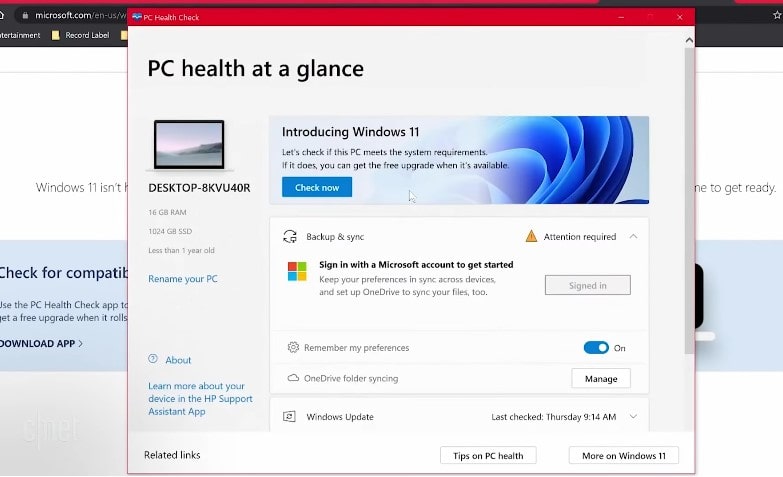The image size is (783, 477).
Task: Click the browser bookmark star icon
Action: pos(777,15)
